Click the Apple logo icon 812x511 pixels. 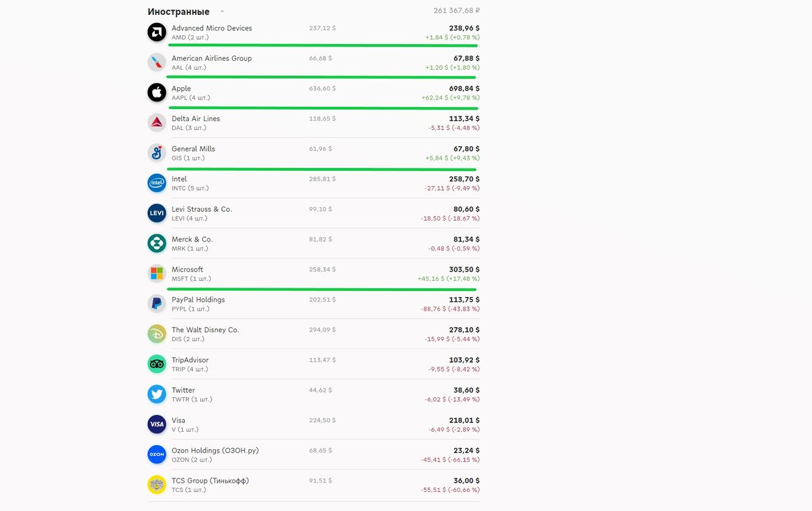157,93
